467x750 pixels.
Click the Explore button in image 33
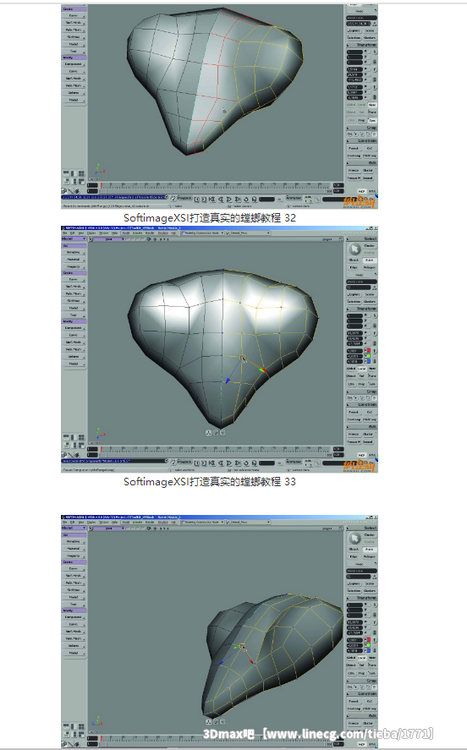354,295
